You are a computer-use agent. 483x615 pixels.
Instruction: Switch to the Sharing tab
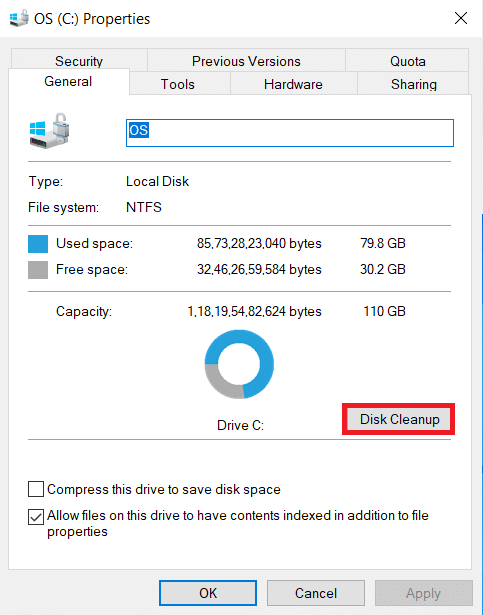click(414, 84)
